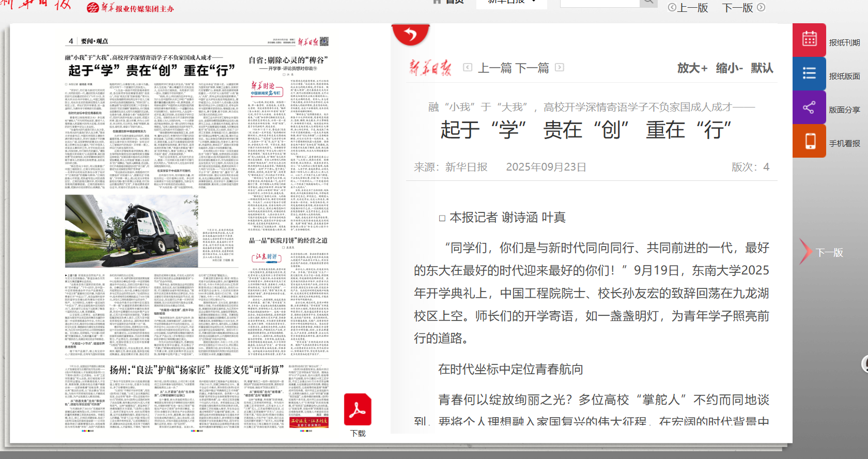Go to previous page via 上一版
This screenshot has height=459, width=868.
[688, 7]
